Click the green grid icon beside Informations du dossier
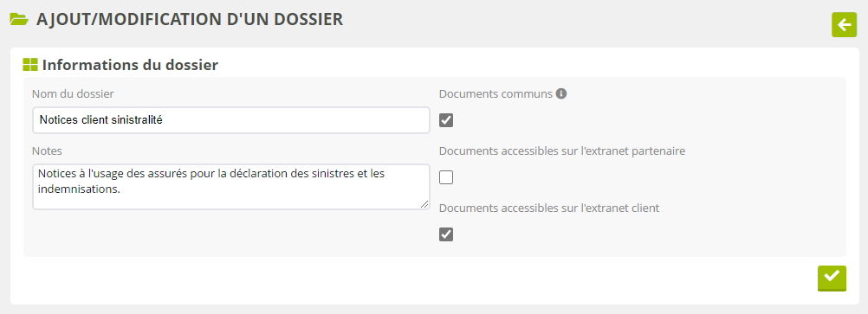The image size is (868, 314). point(30,65)
